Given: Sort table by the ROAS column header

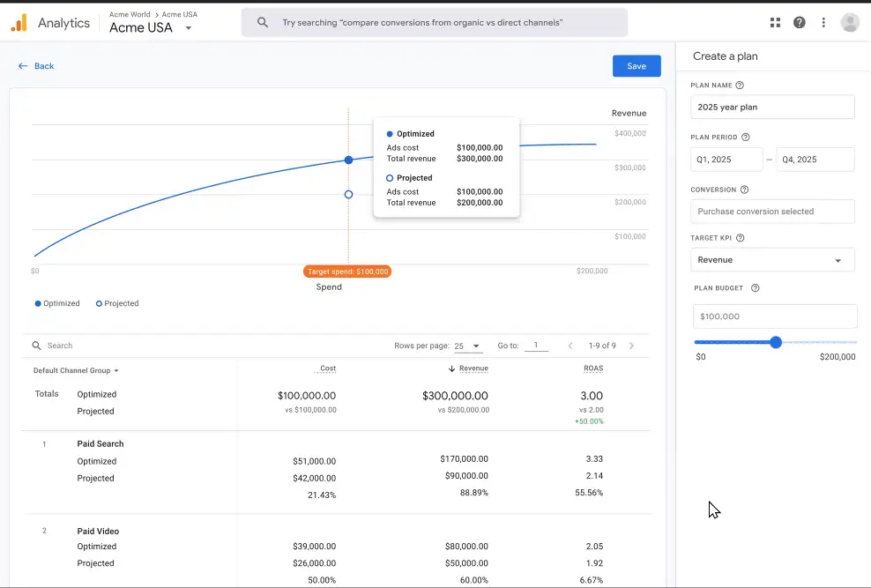Looking at the screenshot, I should (592, 368).
